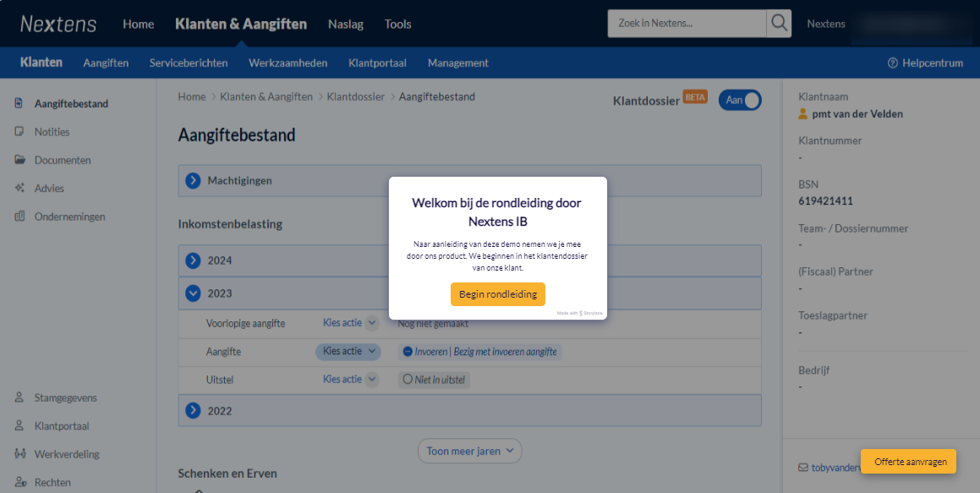Image resolution: width=980 pixels, height=493 pixels.
Task: Open Stamgegevens in the sidebar
Action: tap(66, 397)
